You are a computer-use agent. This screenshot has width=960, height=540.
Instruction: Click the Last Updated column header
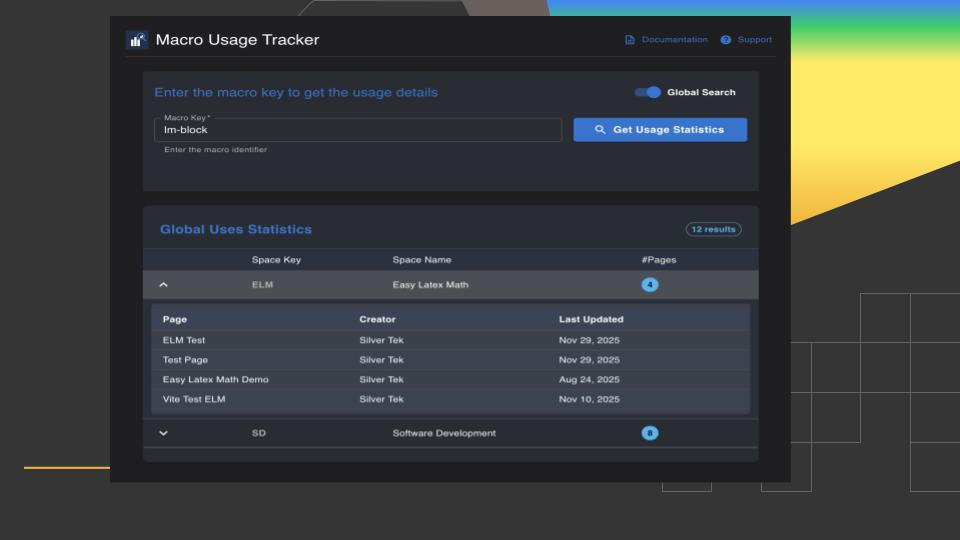[590, 319]
